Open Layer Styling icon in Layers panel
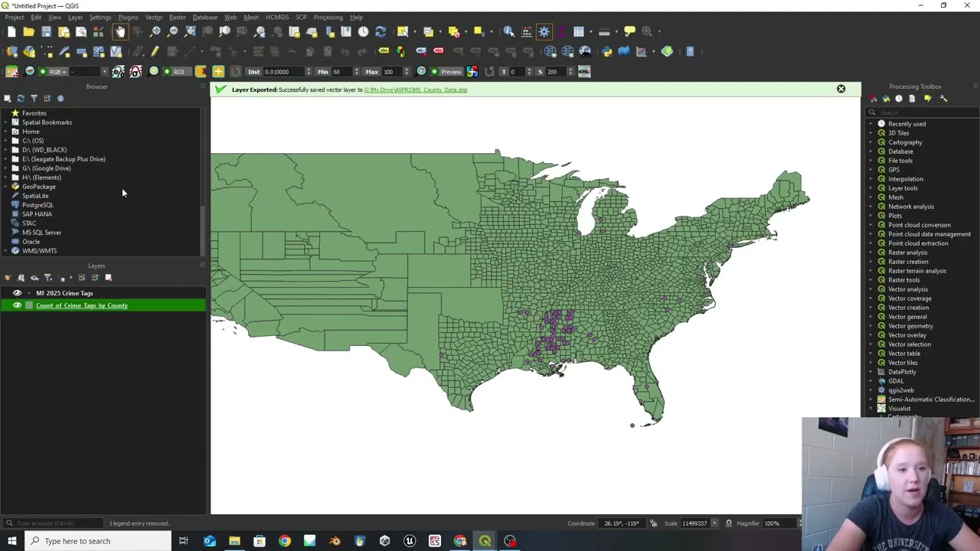Screen dimensions: 980x551 pyautogui.click(x=8, y=277)
